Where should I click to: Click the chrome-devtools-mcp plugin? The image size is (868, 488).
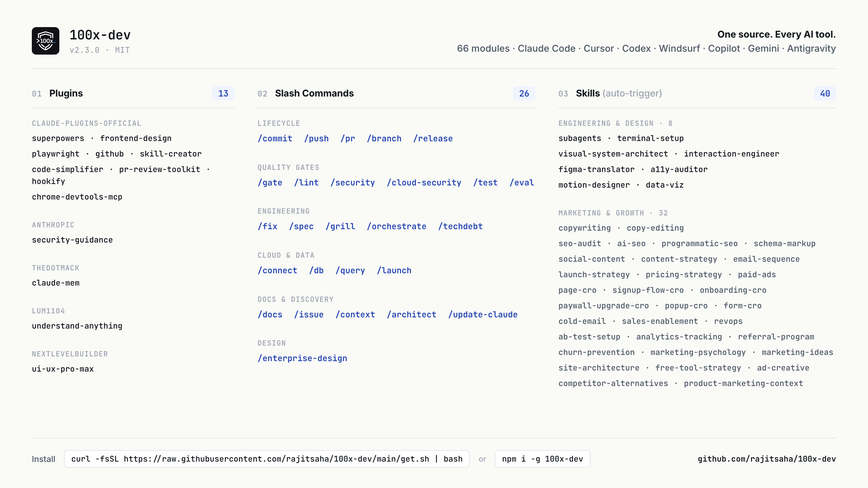click(77, 197)
